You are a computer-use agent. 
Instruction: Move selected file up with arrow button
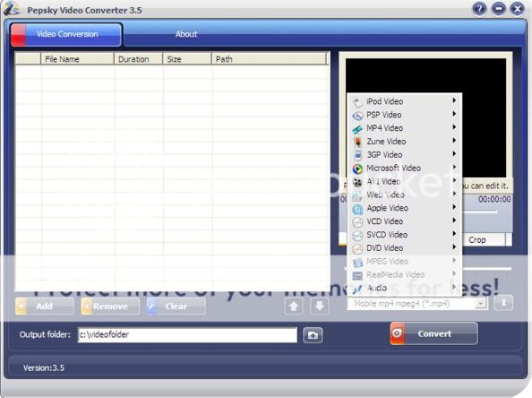coord(294,307)
